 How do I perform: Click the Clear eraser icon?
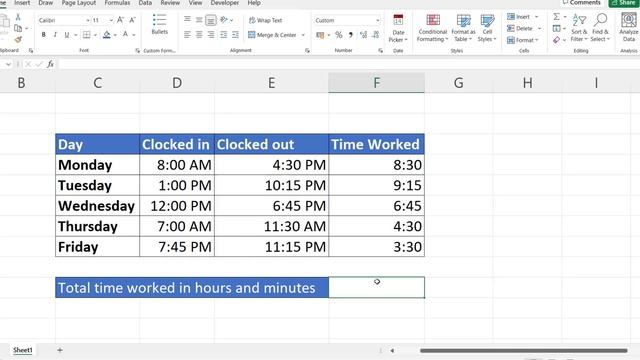point(556,40)
